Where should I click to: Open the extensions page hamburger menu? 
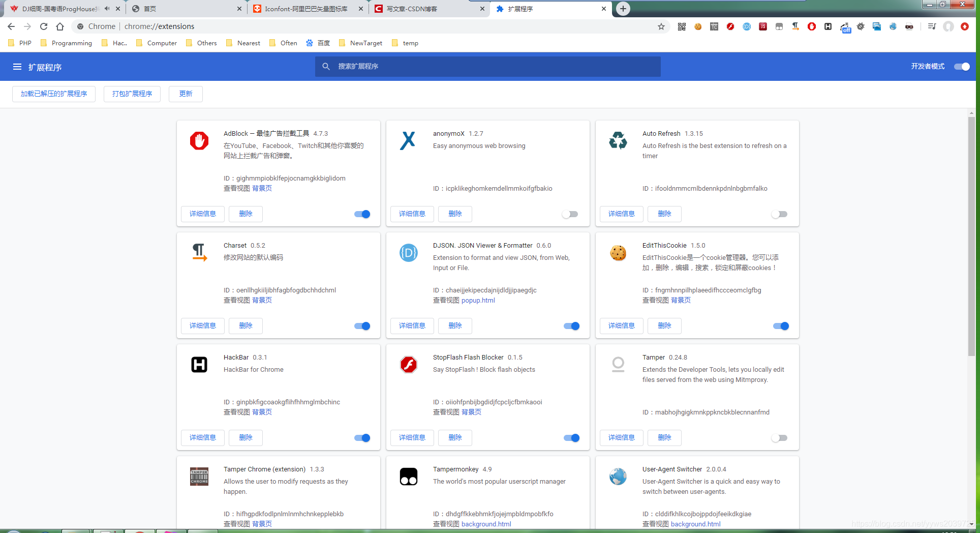pos(17,67)
